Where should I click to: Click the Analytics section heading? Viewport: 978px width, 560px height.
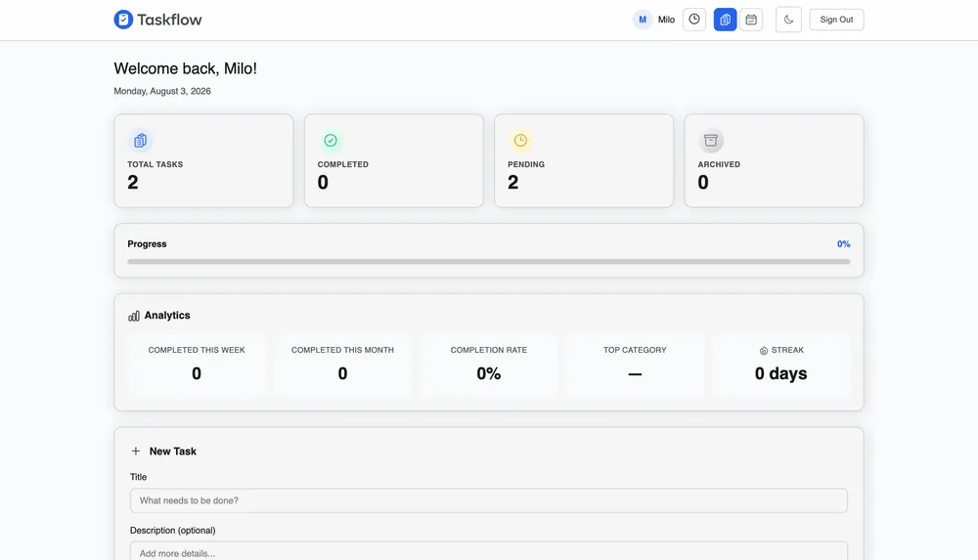pyautogui.click(x=167, y=316)
